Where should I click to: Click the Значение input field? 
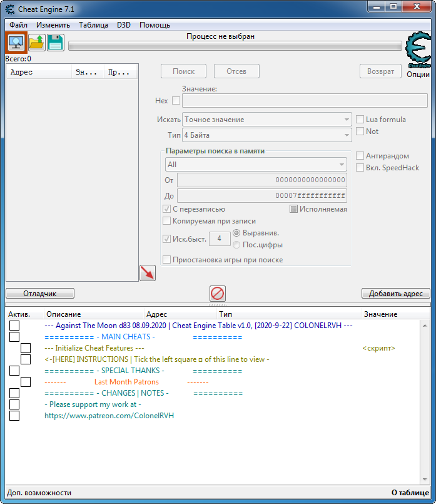(305, 101)
